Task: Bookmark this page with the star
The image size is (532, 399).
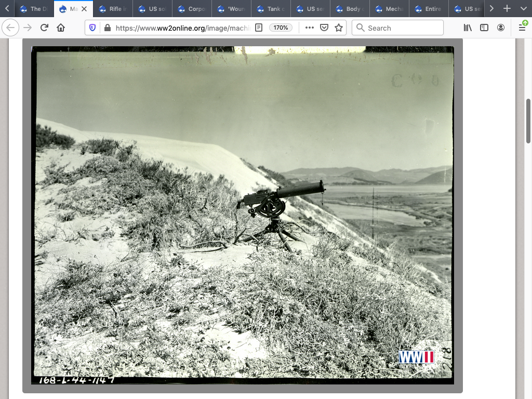Action: tap(339, 28)
